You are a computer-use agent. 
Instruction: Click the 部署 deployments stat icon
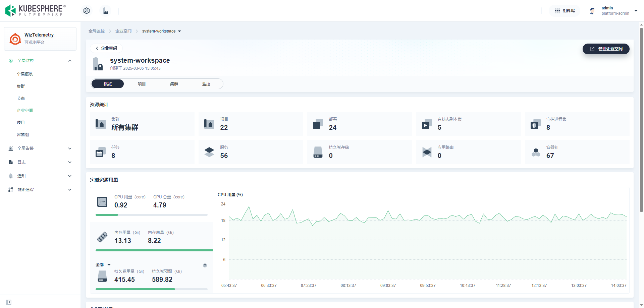coord(318,124)
